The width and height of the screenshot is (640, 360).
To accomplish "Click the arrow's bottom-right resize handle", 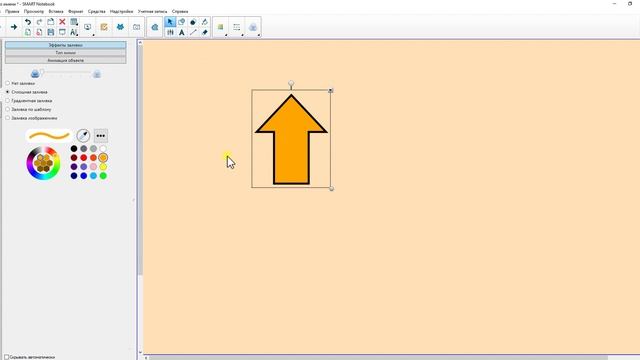I will [x=331, y=189].
